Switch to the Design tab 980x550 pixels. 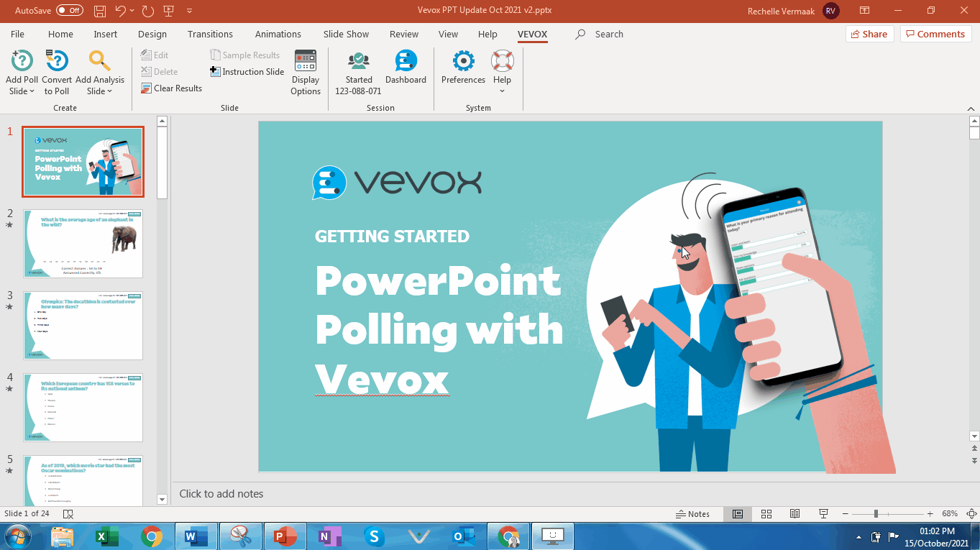tap(152, 34)
